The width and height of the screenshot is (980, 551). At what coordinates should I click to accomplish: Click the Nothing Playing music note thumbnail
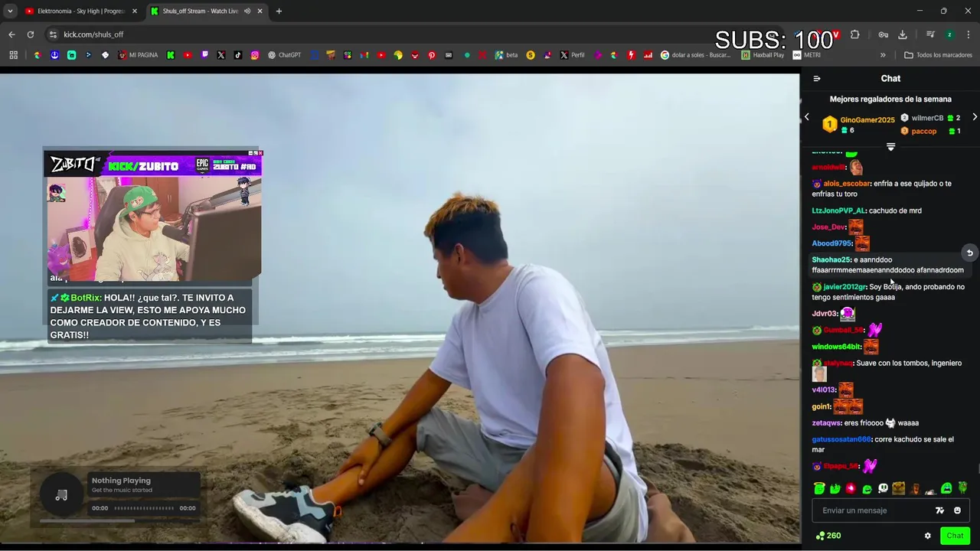click(61, 495)
